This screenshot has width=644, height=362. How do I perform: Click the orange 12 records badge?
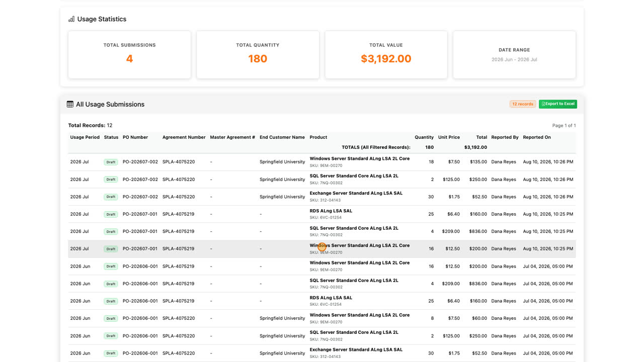(523, 104)
